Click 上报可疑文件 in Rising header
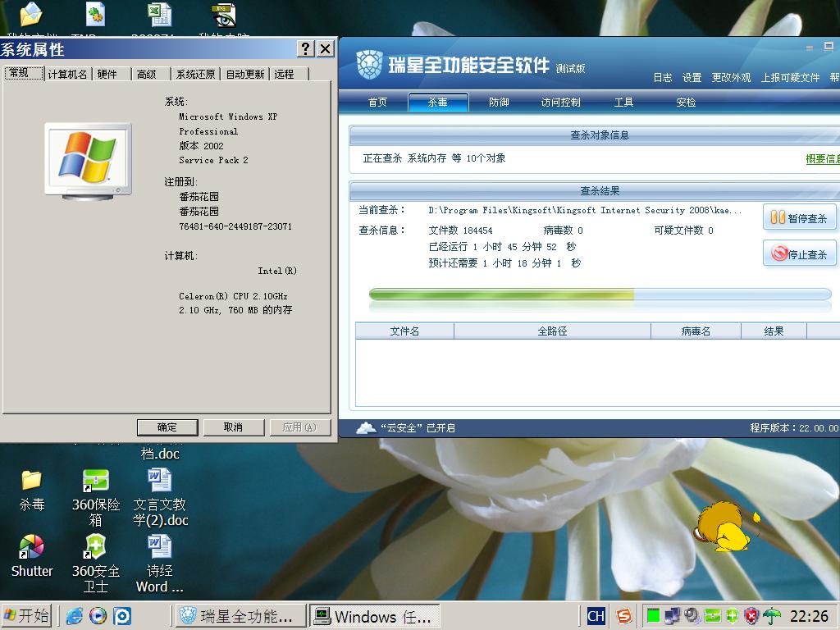The height and width of the screenshot is (630, 840). click(790, 78)
